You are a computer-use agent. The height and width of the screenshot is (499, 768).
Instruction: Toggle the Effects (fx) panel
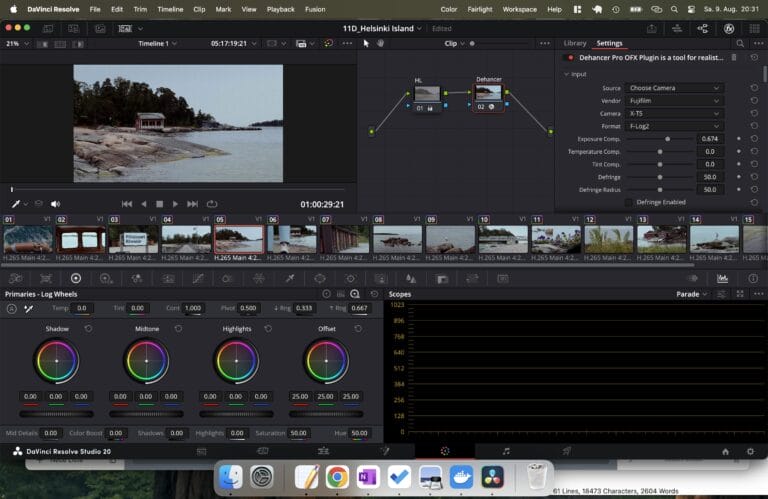tap(729, 28)
